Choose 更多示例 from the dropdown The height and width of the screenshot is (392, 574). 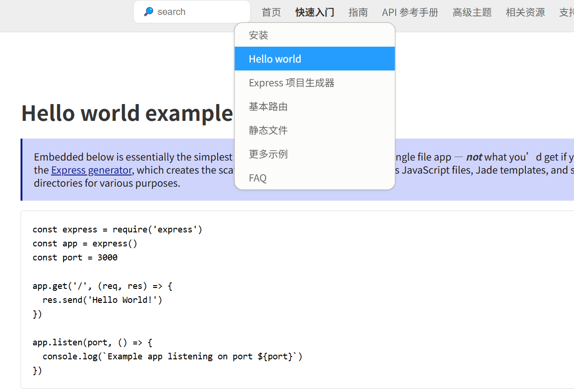(x=315, y=154)
